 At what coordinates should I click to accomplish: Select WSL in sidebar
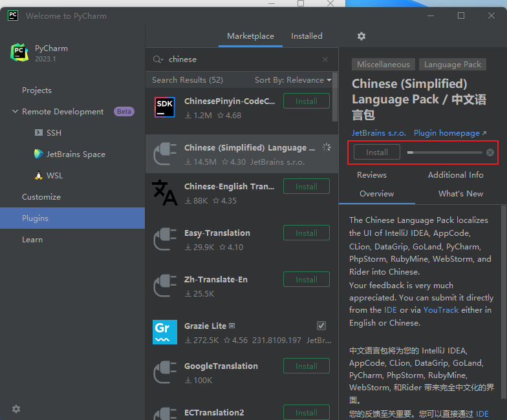point(54,176)
